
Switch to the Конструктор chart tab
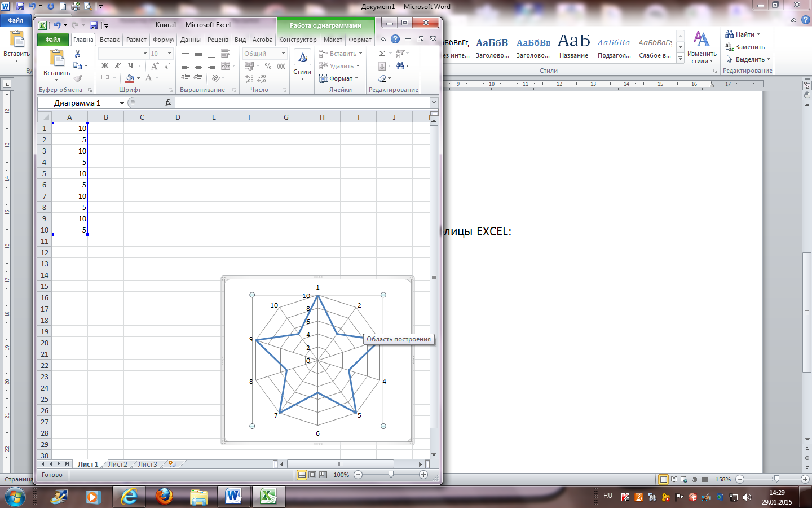click(x=298, y=40)
